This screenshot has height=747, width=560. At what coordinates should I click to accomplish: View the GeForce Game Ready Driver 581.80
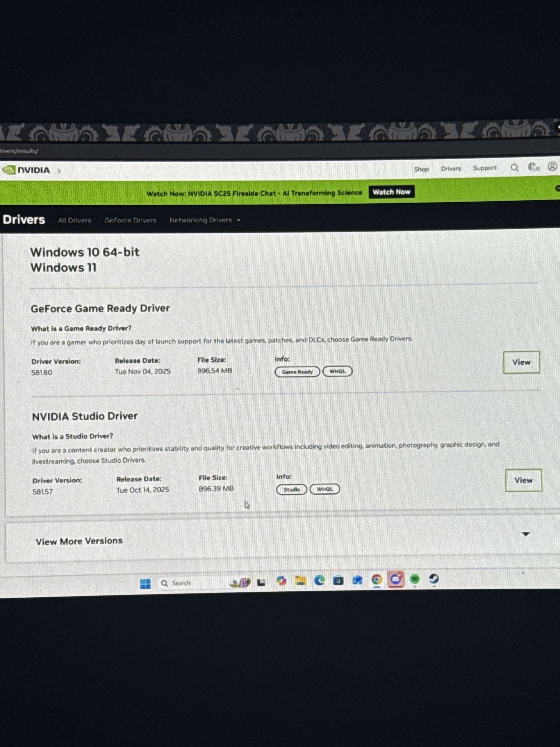point(521,362)
